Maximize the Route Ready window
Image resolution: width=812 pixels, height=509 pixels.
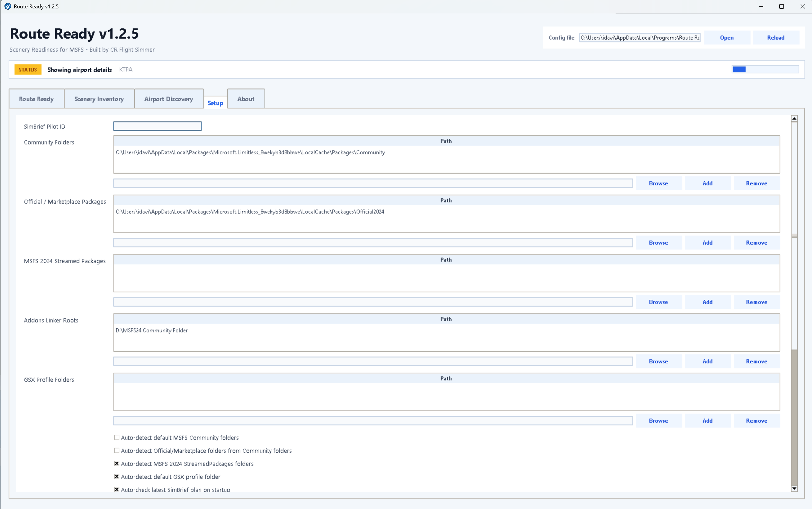781,6
